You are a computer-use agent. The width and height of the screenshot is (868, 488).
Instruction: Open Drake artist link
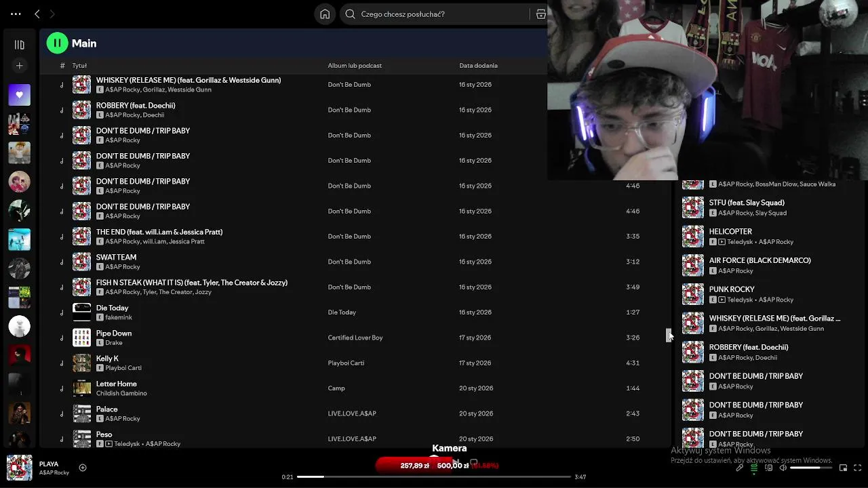[114, 343]
